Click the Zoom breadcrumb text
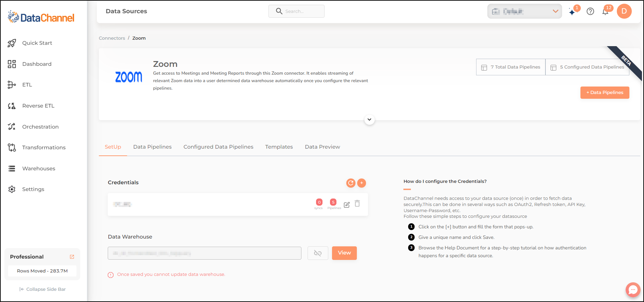This screenshot has height=302, width=644. point(139,38)
